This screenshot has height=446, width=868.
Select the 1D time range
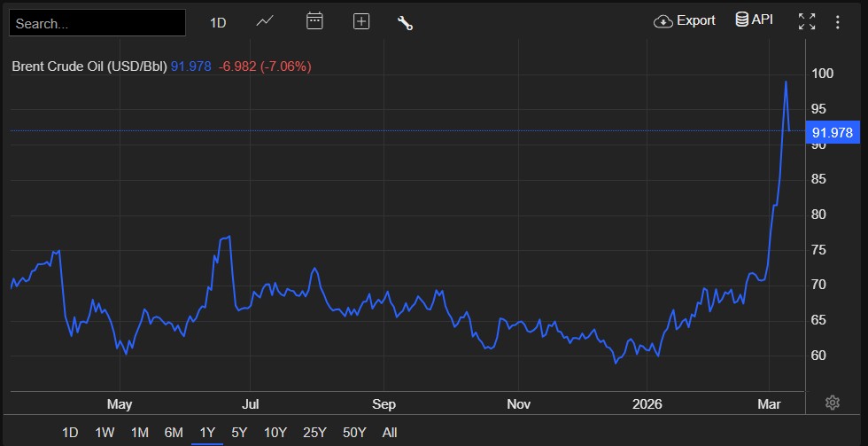tap(70, 433)
